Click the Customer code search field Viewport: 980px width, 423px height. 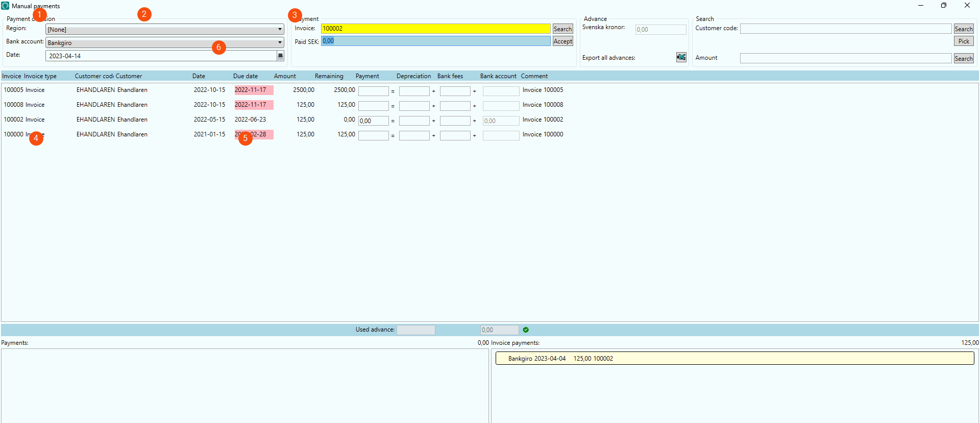(x=845, y=29)
